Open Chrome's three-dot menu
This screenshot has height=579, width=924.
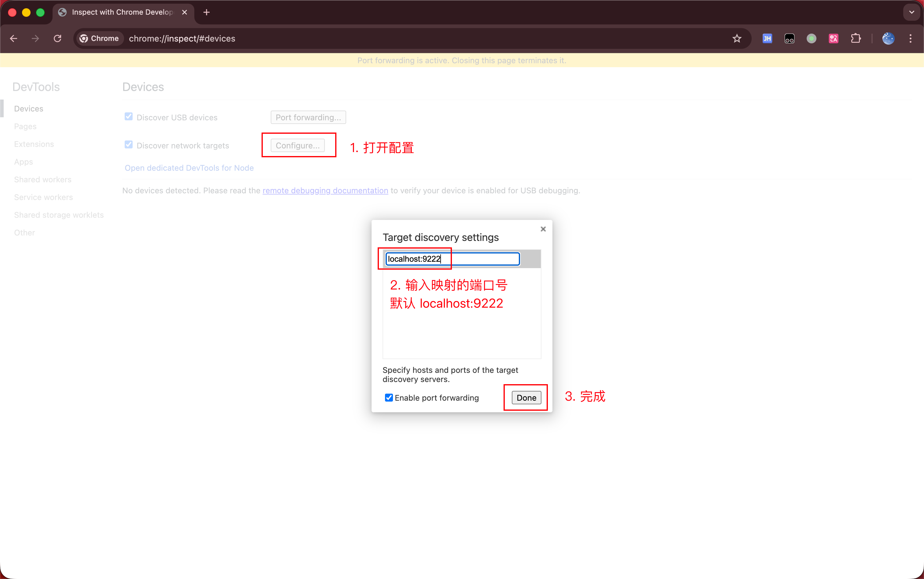click(910, 38)
